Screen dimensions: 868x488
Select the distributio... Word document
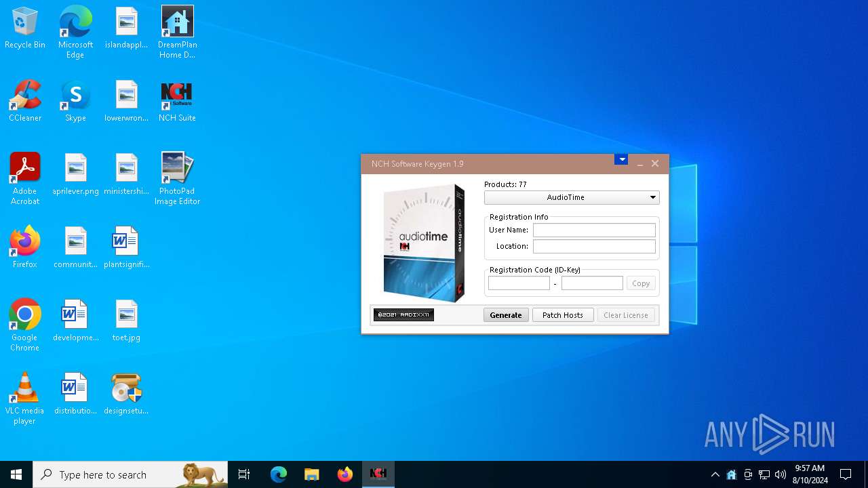(75, 394)
